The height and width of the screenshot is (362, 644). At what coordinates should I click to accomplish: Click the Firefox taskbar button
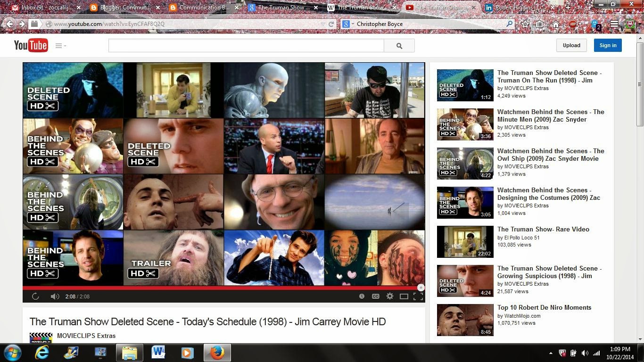[217, 353]
